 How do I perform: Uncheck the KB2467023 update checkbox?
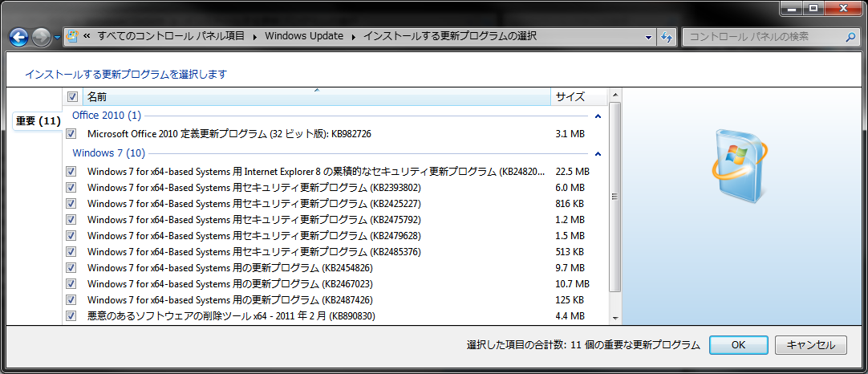coord(71,283)
